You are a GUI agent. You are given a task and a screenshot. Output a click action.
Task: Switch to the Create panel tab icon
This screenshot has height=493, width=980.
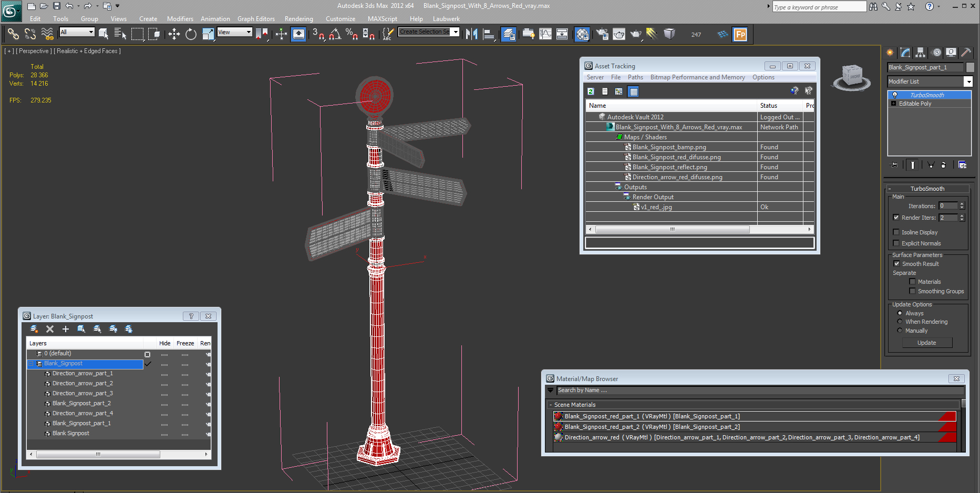point(890,53)
